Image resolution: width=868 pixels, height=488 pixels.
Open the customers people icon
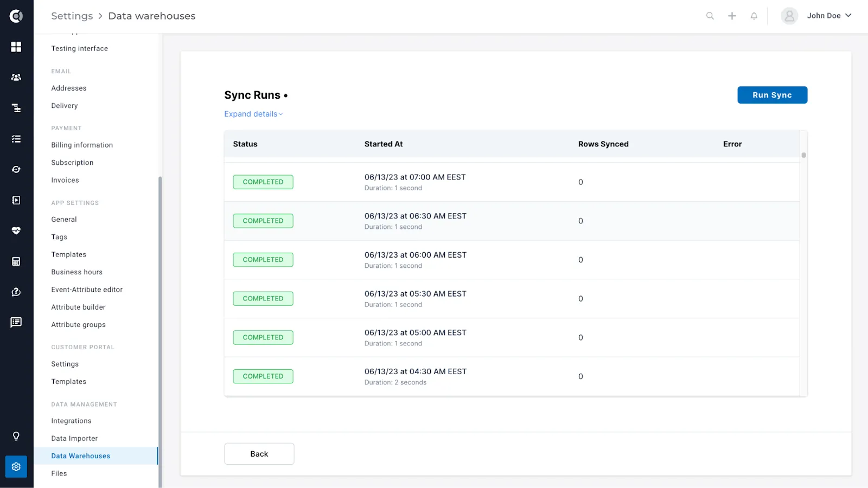(16, 78)
